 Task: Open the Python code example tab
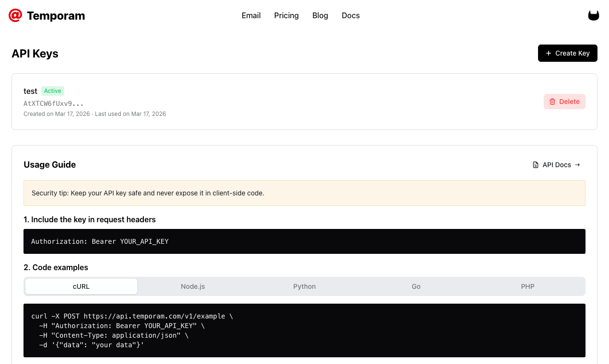coord(304,286)
